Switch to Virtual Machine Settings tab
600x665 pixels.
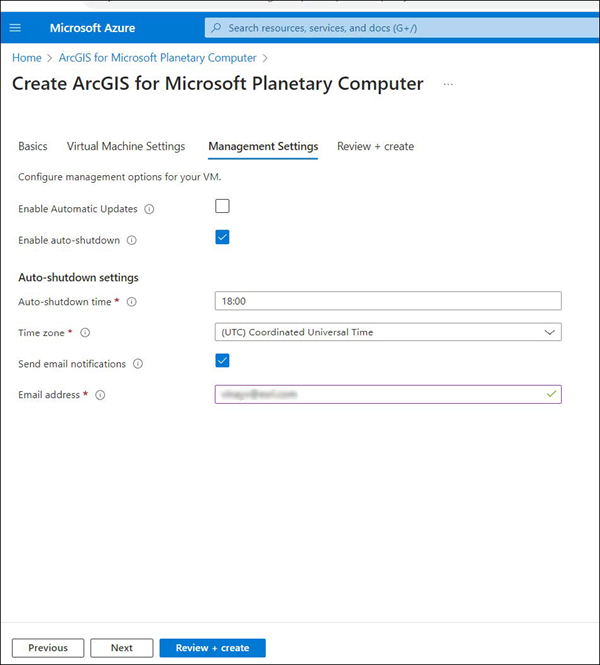point(126,146)
